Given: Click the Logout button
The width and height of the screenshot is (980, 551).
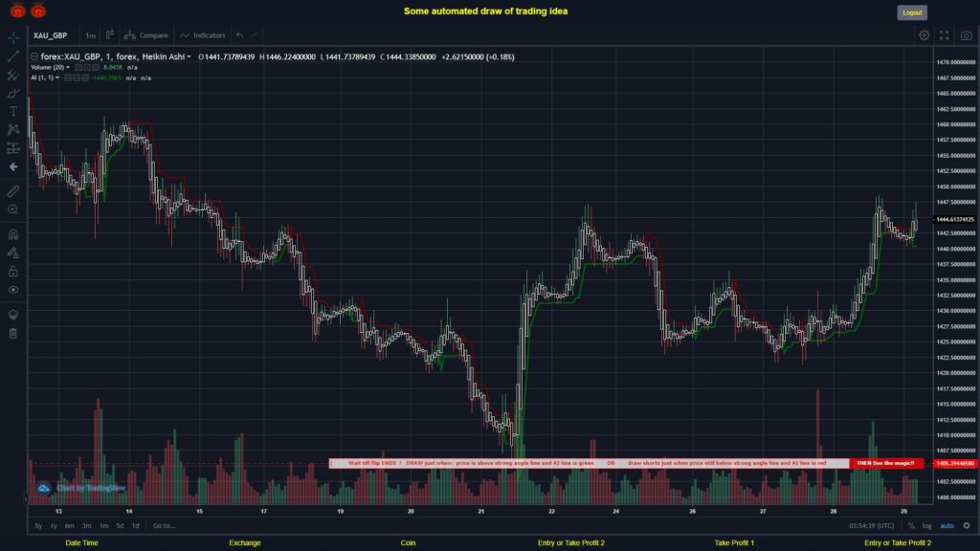Looking at the screenshot, I should (912, 12).
